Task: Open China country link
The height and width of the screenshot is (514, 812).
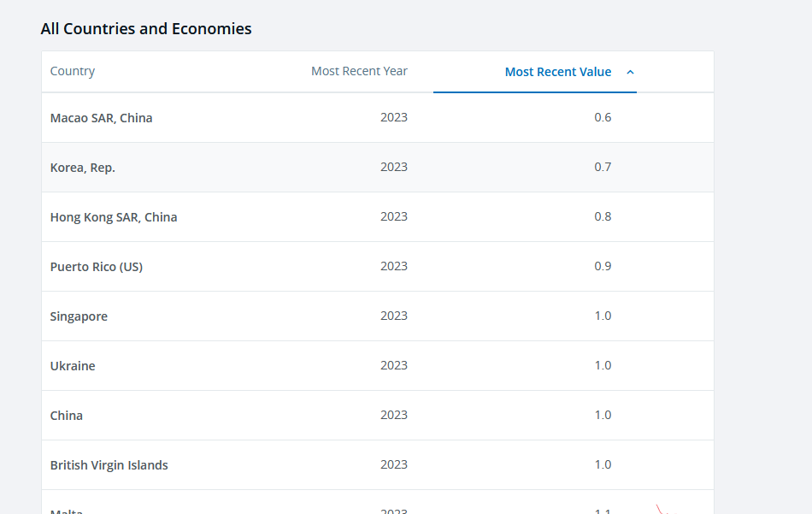Action: pyautogui.click(x=67, y=416)
